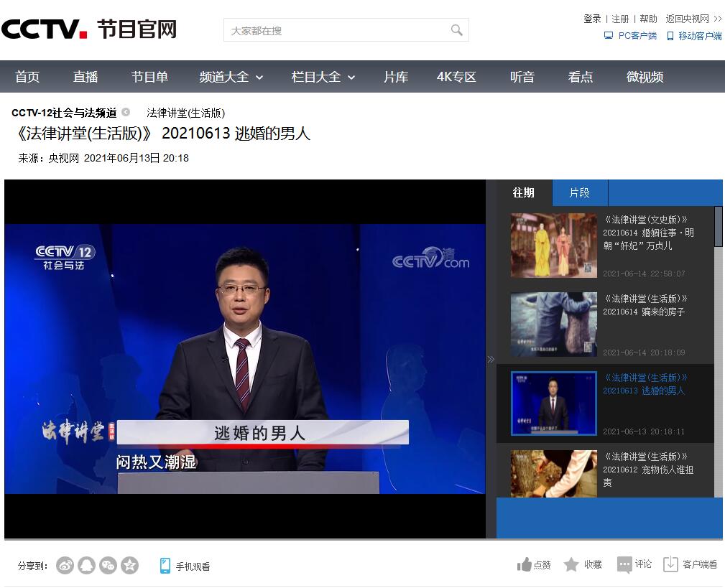Switch to the 片段 tab

point(579,192)
